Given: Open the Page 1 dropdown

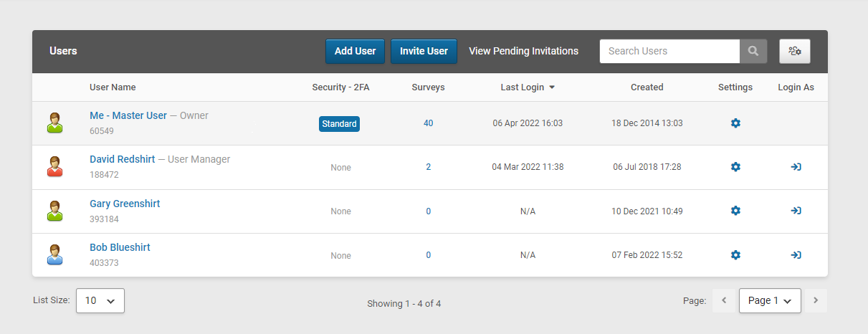Looking at the screenshot, I should (770, 301).
